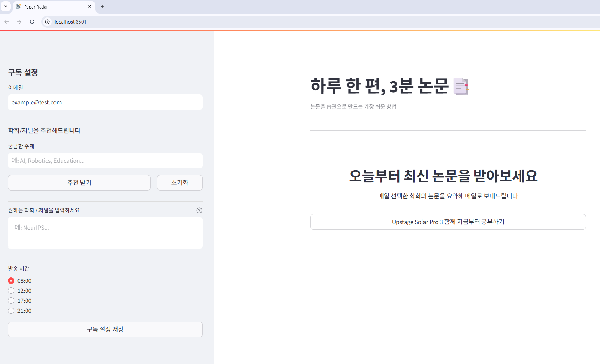Click the 궁금한 주제 topic input field
This screenshot has width=600, height=364.
(105, 161)
